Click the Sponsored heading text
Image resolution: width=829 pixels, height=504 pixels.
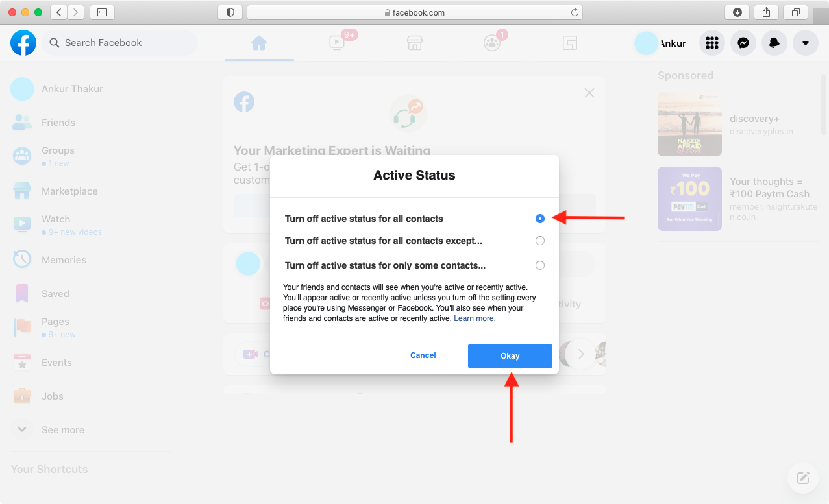[x=686, y=75]
